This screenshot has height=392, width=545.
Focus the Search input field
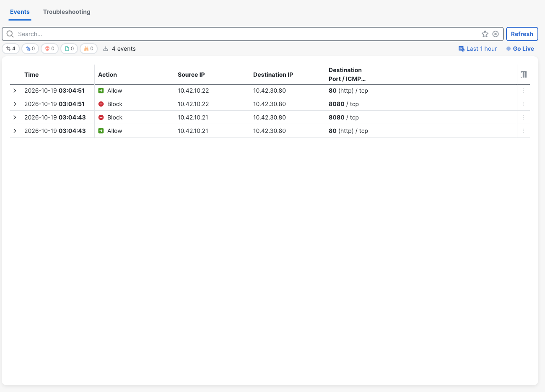click(247, 34)
